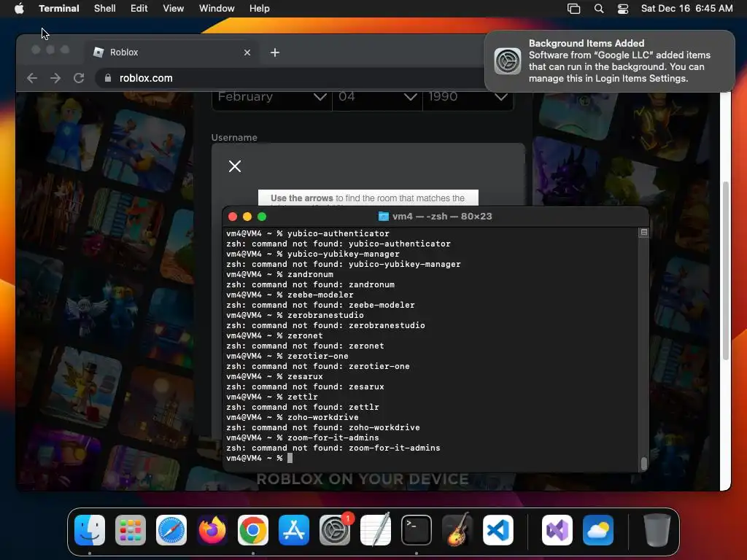Open Visual Studio Code in the dock
Screen dimensions: 747x560
pyautogui.click(x=498, y=530)
